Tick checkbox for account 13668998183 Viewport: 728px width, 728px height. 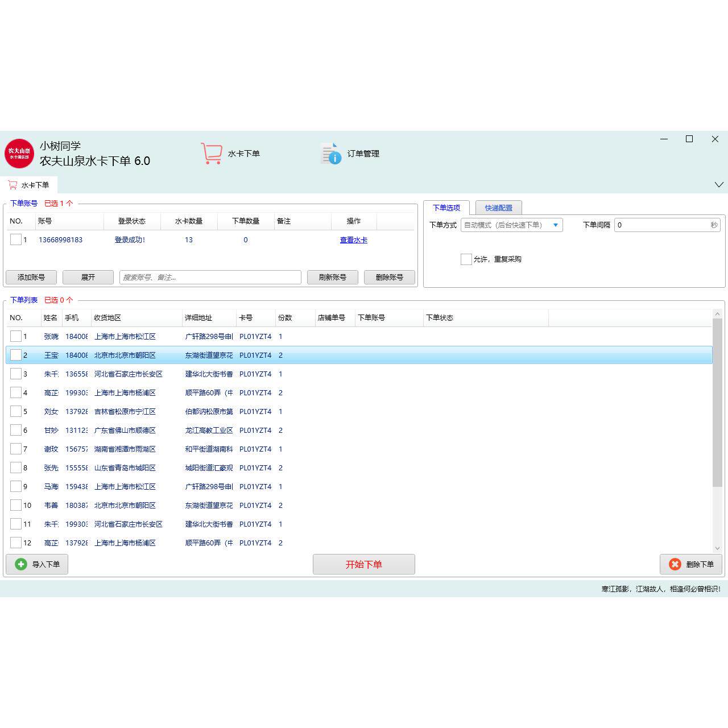coord(16,240)
